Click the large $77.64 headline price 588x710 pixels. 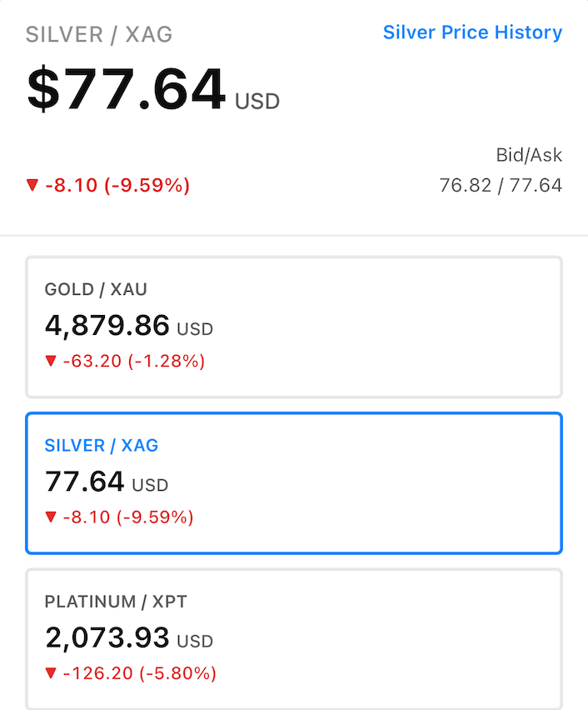pyautogui.click(x=127, y=89)
